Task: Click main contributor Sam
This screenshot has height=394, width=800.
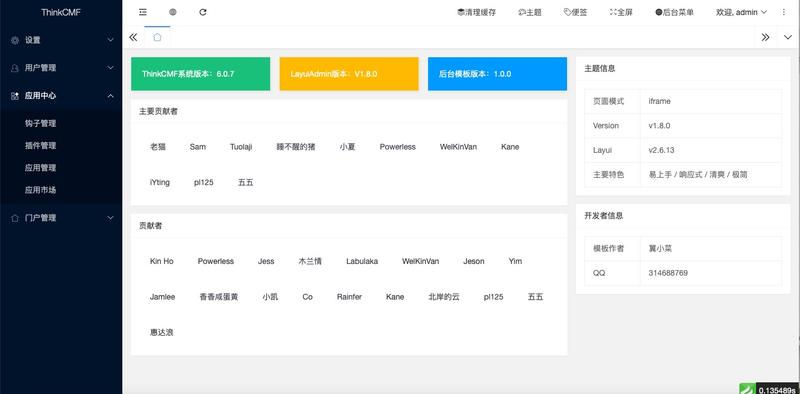Action: [197, 147]
